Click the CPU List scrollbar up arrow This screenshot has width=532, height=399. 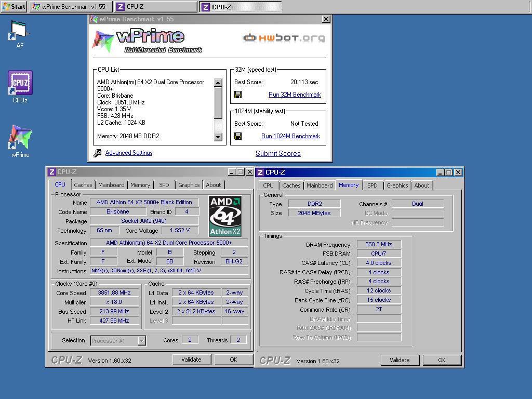218,83
